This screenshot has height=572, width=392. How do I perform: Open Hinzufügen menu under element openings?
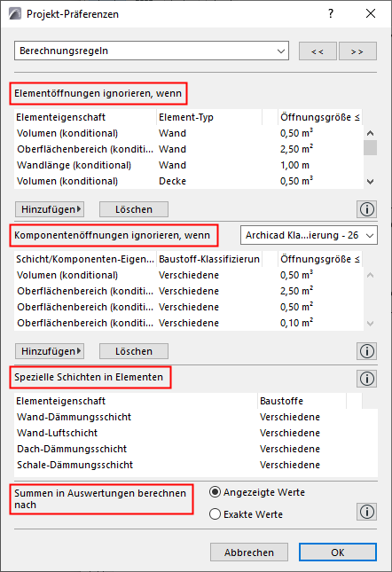pyautogui.click(x=50, y=209)
